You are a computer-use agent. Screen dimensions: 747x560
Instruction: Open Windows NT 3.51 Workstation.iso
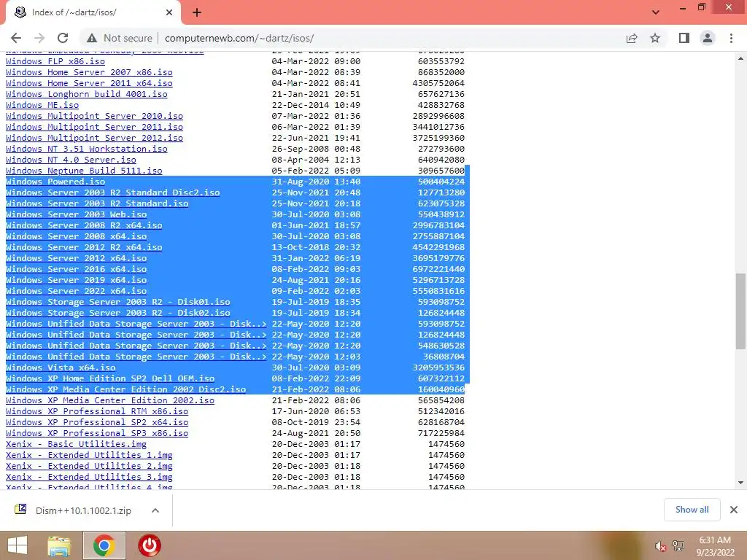click(87, 149)
